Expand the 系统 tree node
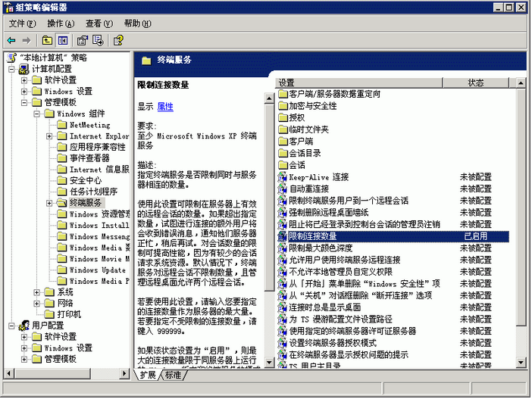The width and height of the screenshot is (532, 399). (37, 291)
